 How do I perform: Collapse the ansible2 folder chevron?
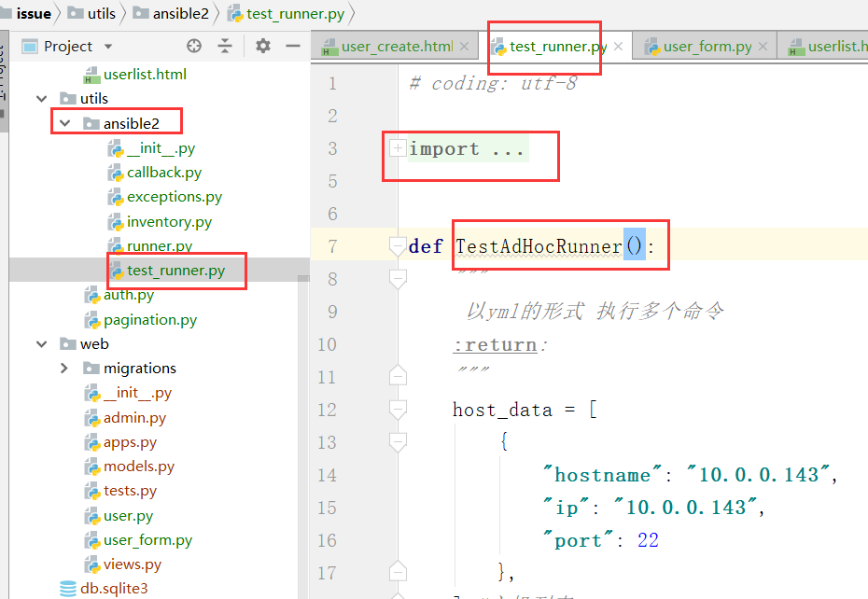(x=64, y=123)
